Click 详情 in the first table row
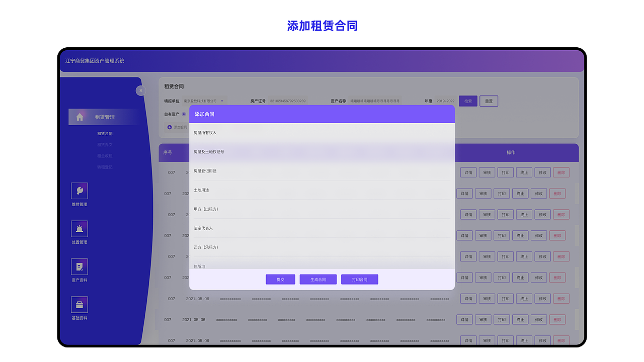 tap(468, 172)
